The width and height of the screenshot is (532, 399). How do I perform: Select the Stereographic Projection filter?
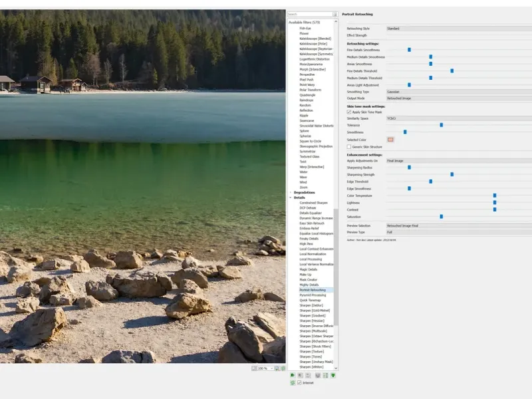(x=316, y=146)
